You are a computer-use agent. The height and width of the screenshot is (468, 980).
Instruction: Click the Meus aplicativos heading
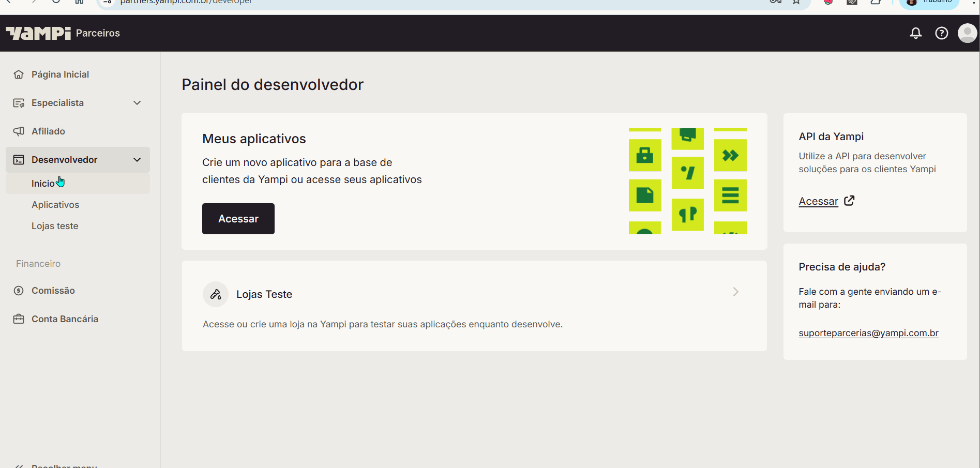click(x=254, y=139)
